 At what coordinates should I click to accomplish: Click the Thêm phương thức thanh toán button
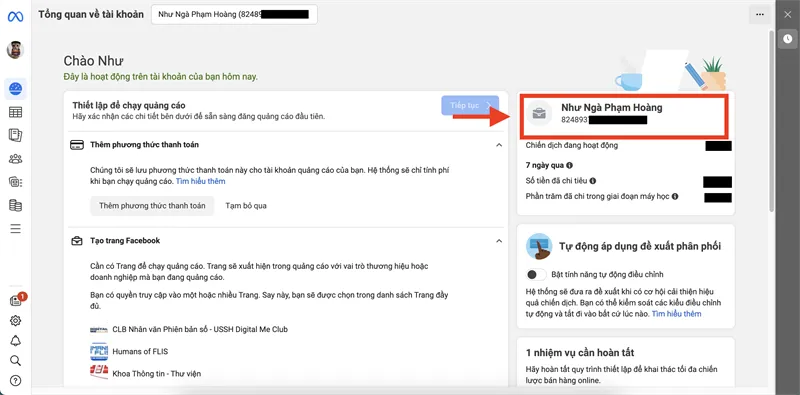(153, 206)
